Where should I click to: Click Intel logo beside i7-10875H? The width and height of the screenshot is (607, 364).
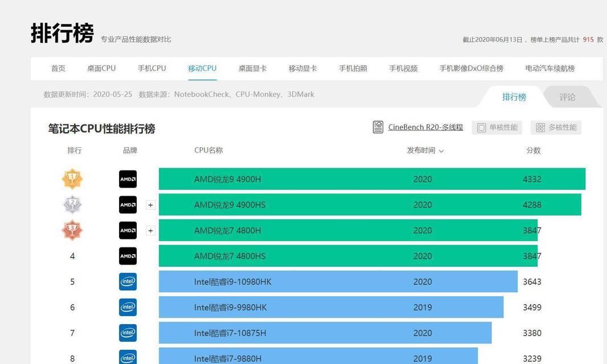click(x=128, y=333)
